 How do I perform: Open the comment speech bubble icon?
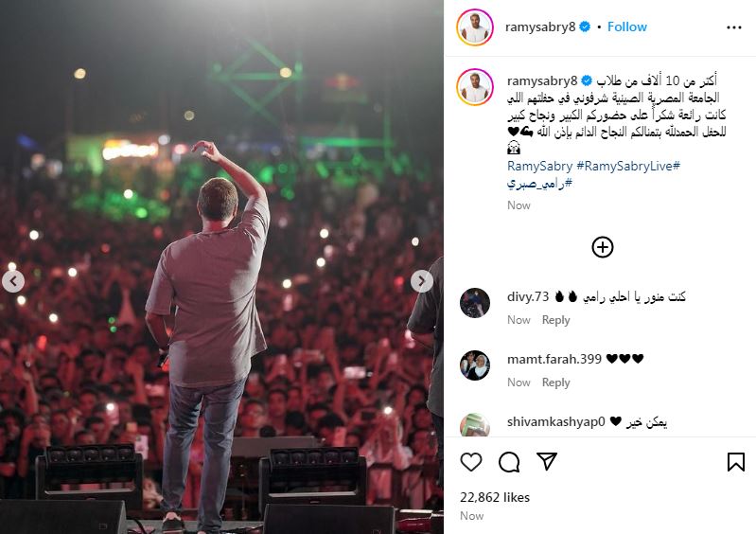coord(509,462)
